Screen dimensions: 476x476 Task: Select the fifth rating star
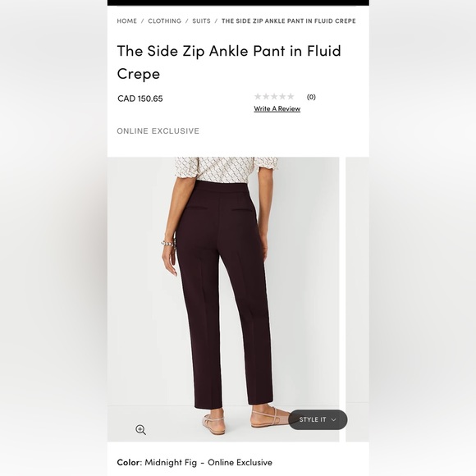coord(291,97)
